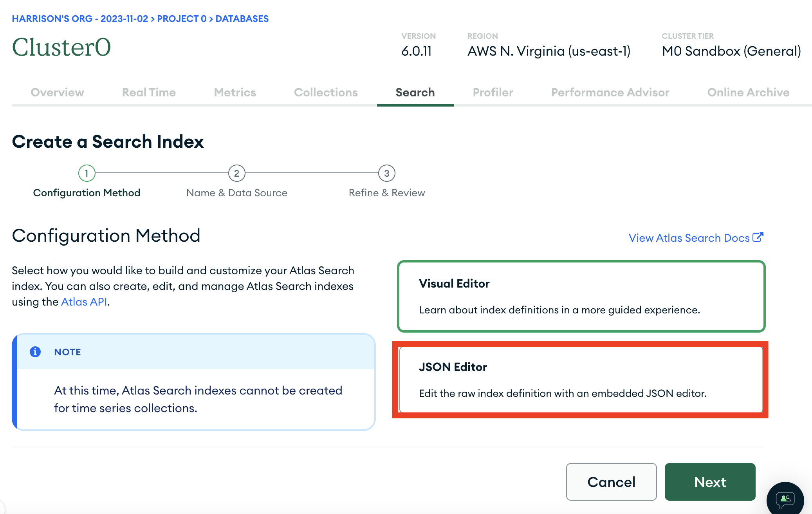
Task: Click external link icon beside Atlas Search Docs
Action: coord(758,237)
